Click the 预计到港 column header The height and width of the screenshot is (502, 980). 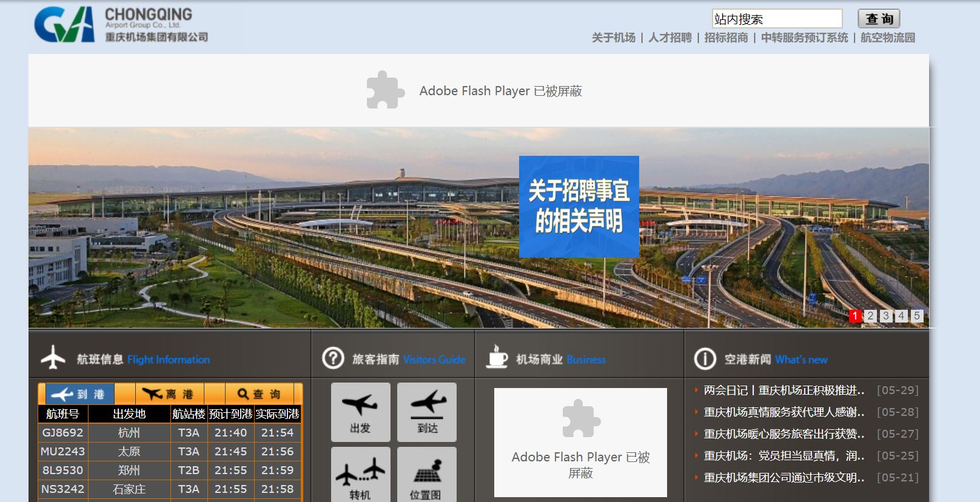point(230,414)
